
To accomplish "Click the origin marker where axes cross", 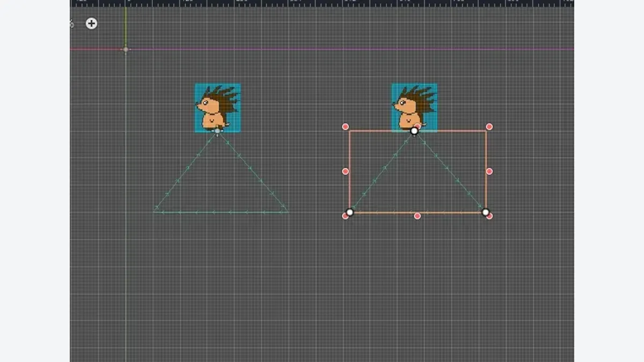I will click(x=126, y=49).
